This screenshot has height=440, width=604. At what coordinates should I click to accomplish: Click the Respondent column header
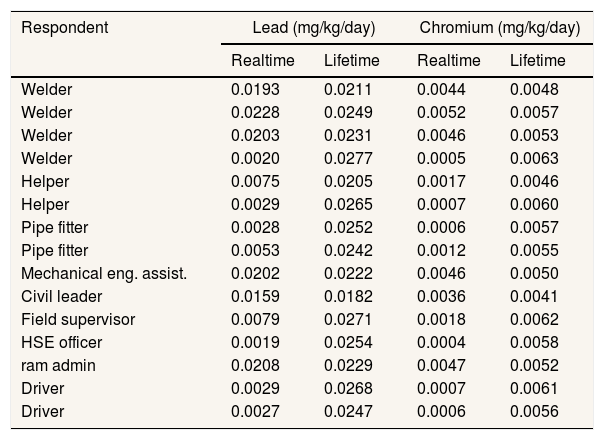(x=65, y=28)
